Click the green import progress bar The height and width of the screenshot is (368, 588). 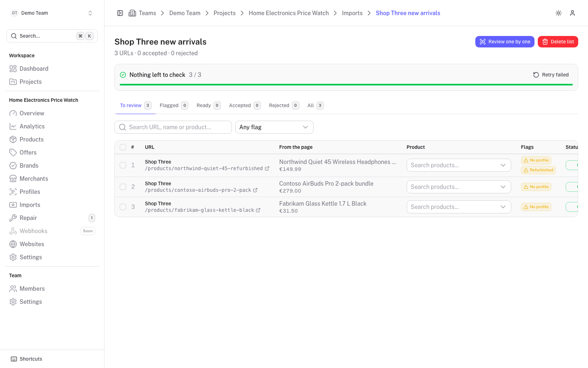pos(346,85)
